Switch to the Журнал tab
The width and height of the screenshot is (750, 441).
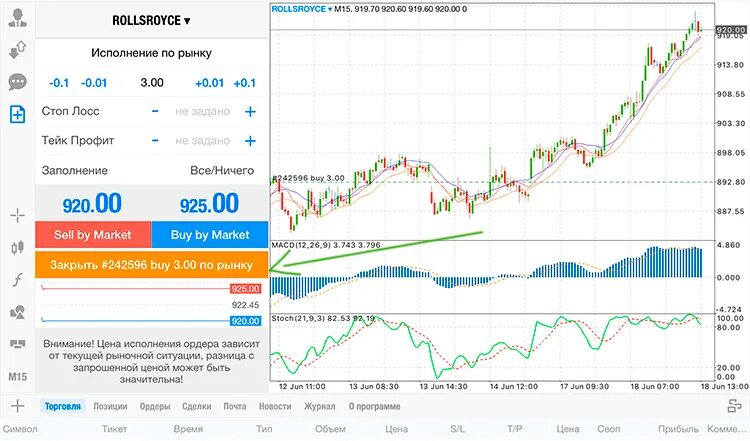pos(320,406)
